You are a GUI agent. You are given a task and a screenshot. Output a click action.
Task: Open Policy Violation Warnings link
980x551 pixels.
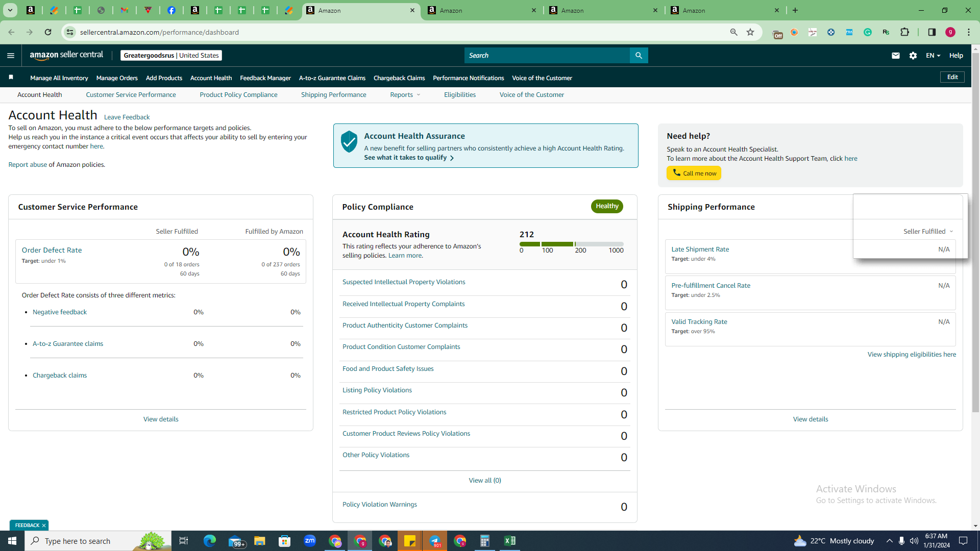coord(380,505)
